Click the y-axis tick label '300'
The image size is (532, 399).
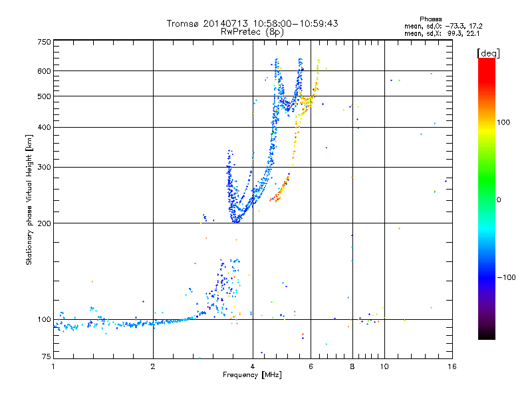tap(44, 167)
